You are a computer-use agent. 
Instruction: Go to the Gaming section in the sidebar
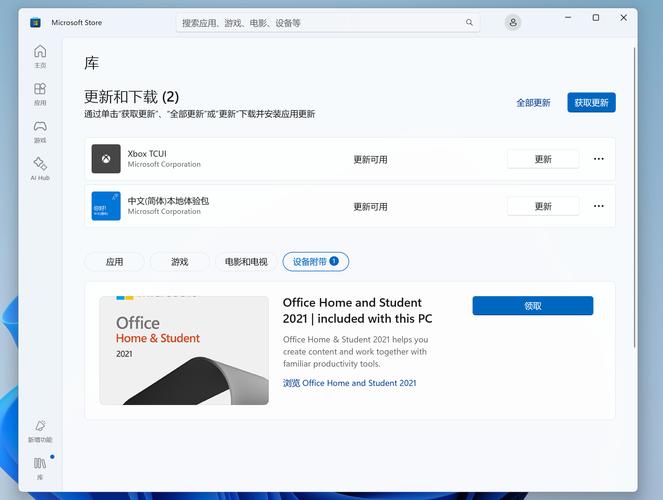click(x=40, y=131)
